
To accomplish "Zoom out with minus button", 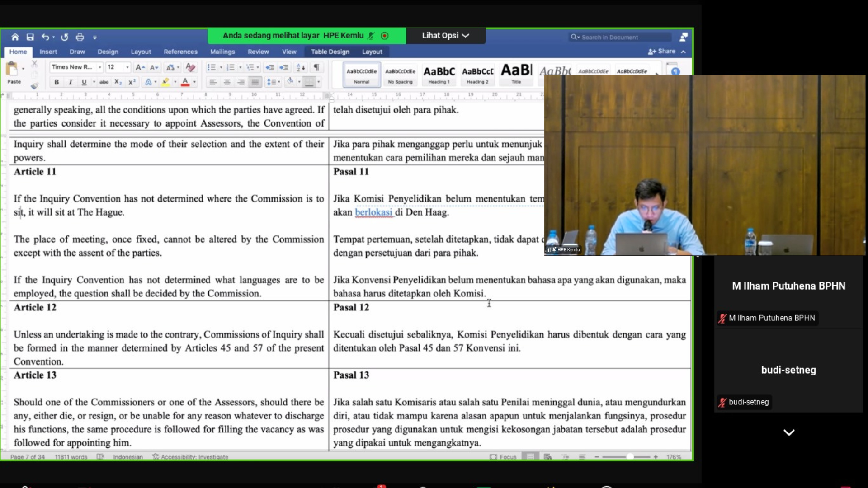I will [x=597, y=457].
